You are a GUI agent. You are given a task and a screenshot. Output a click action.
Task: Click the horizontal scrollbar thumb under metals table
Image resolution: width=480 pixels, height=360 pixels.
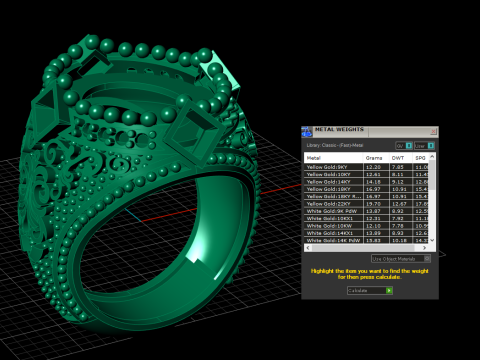[363, 248]
